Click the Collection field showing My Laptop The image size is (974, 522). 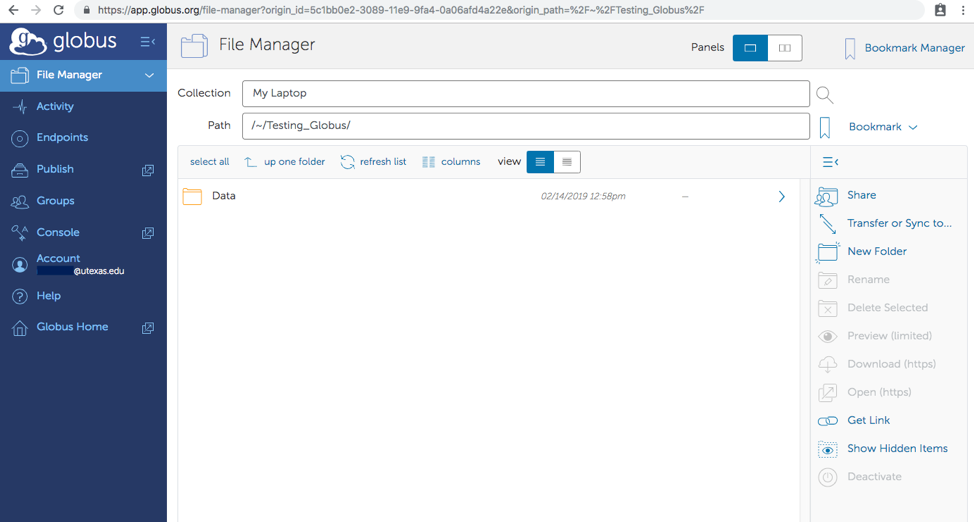[x=526, y=93]
